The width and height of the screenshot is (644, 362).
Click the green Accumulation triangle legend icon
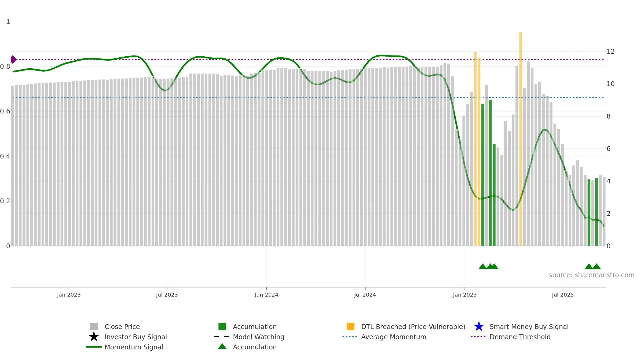(222, 346)
